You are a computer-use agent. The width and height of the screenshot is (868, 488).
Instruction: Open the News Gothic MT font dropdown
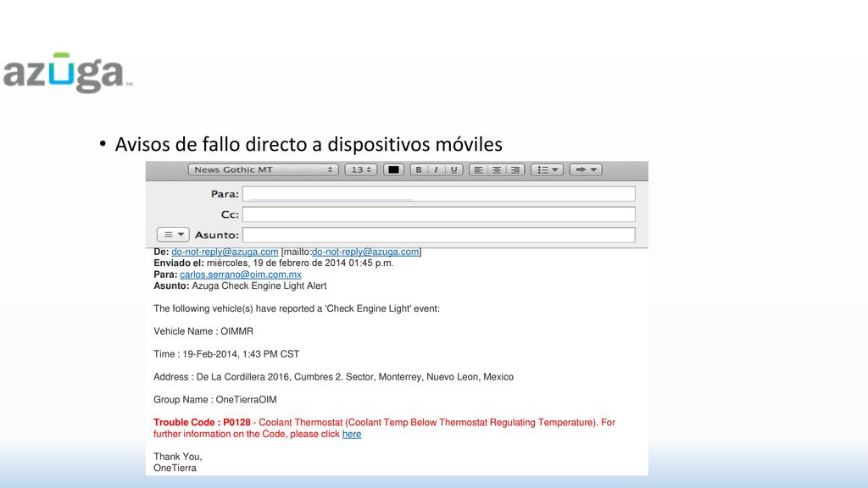pyautogui.click(x=263, y=169)
